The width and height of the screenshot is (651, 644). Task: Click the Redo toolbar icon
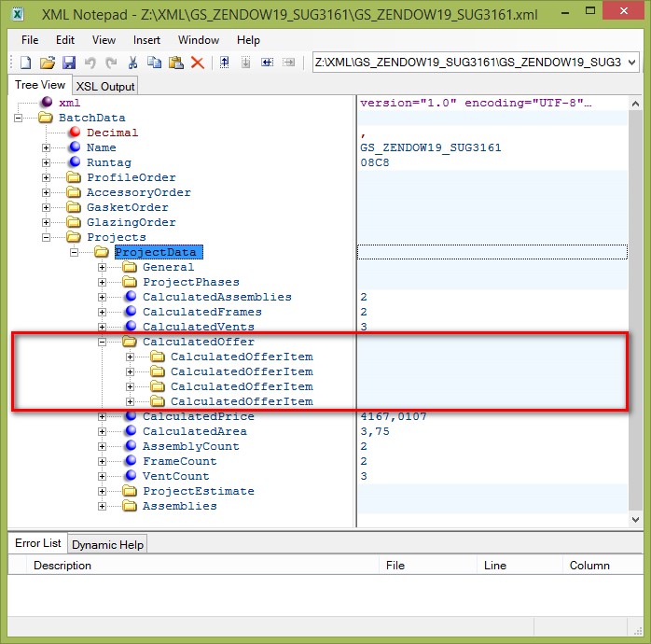tap(111, 63)
